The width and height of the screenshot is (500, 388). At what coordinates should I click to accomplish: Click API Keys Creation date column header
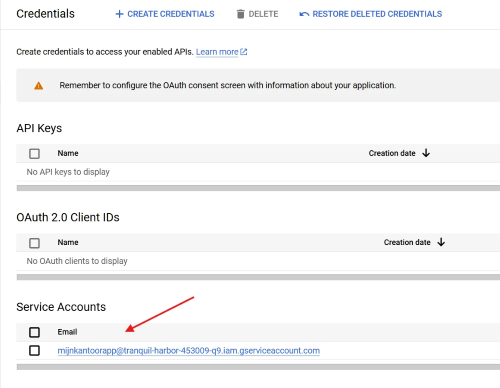[x=392, y=153]
